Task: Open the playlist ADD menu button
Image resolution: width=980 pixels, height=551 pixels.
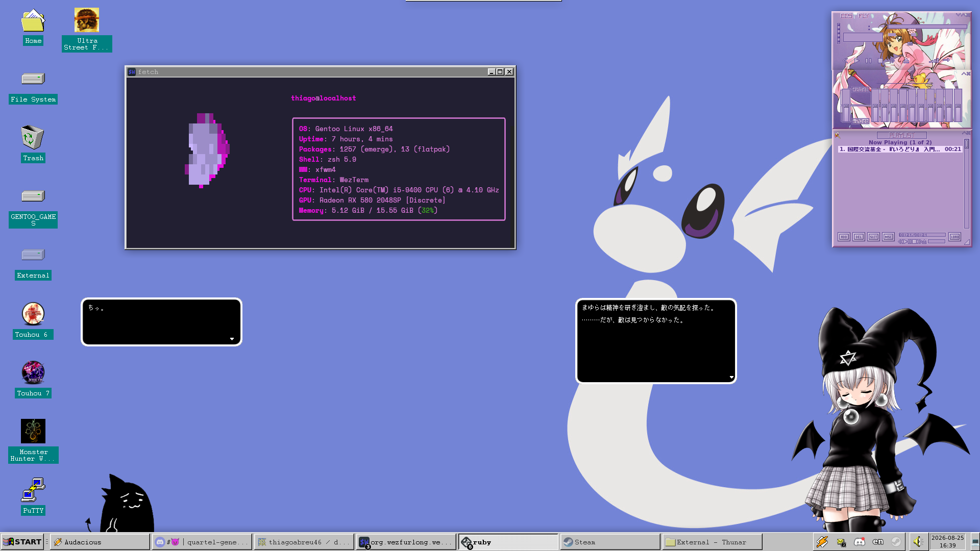Action: [x=844, y=237]
